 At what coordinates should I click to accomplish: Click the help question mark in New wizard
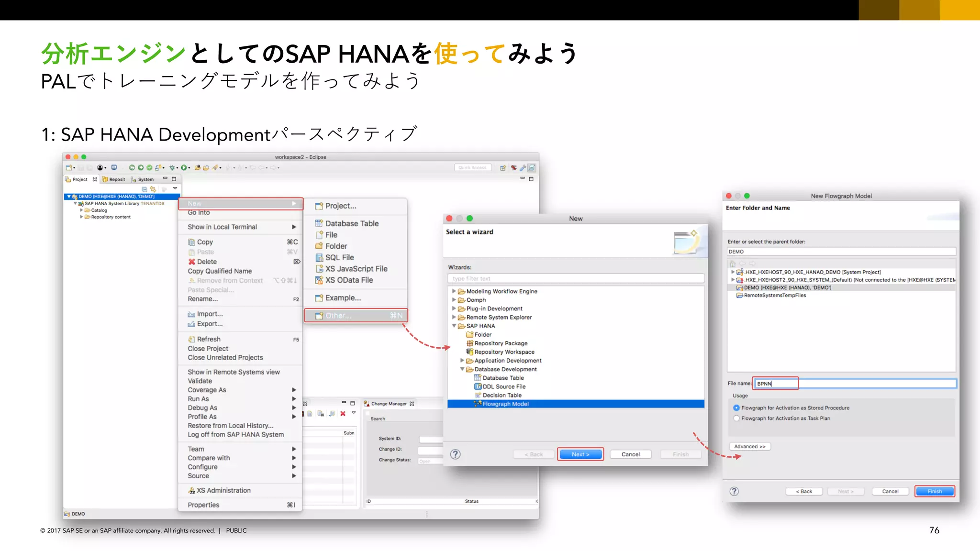[456, 454]
